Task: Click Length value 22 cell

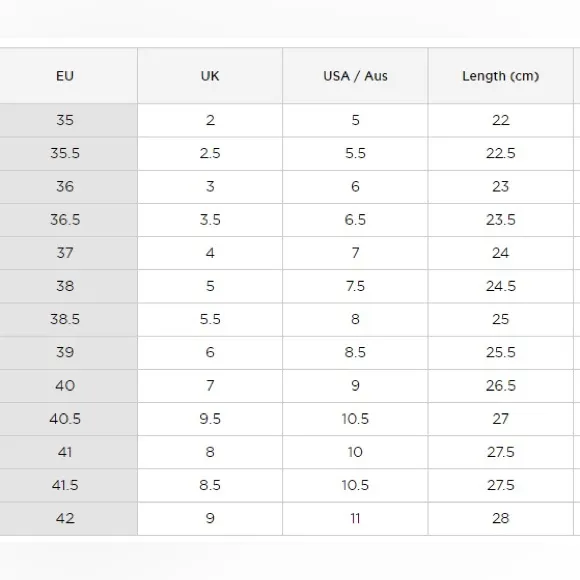Action: [500, 120]
